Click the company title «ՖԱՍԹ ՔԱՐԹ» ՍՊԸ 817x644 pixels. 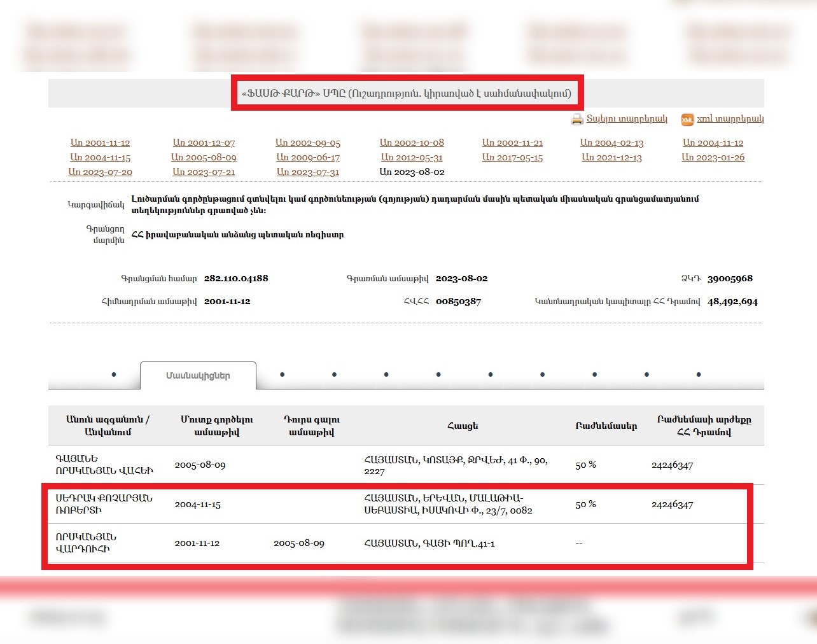(407, 94)
